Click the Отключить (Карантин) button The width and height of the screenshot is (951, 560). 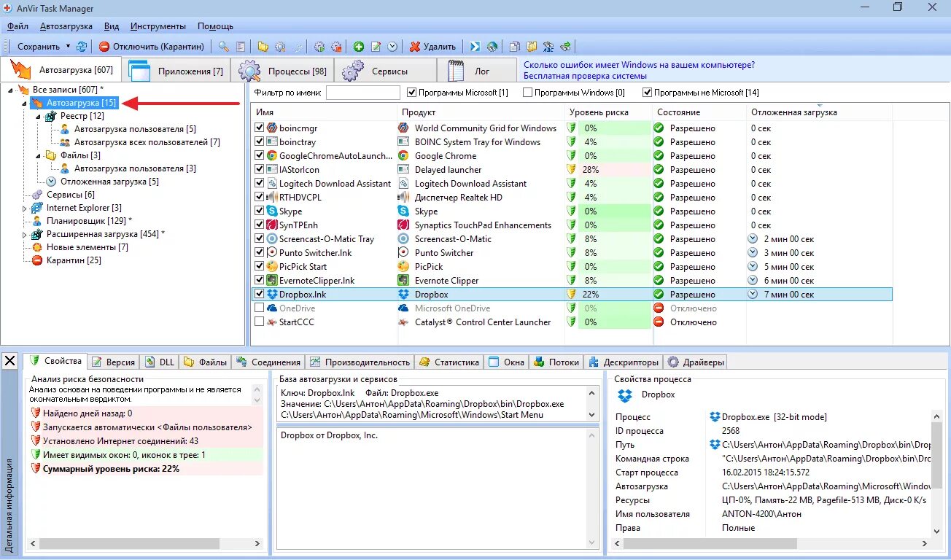[152, 47]
